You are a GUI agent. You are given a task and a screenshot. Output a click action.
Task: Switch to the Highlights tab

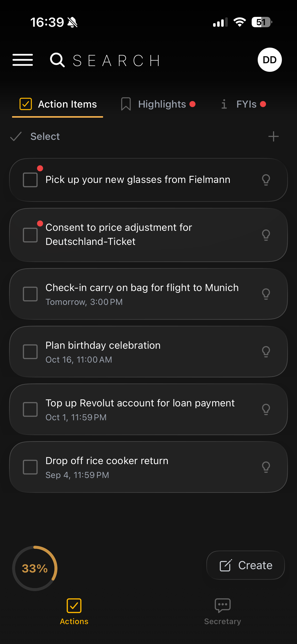[x=158, y=104]
